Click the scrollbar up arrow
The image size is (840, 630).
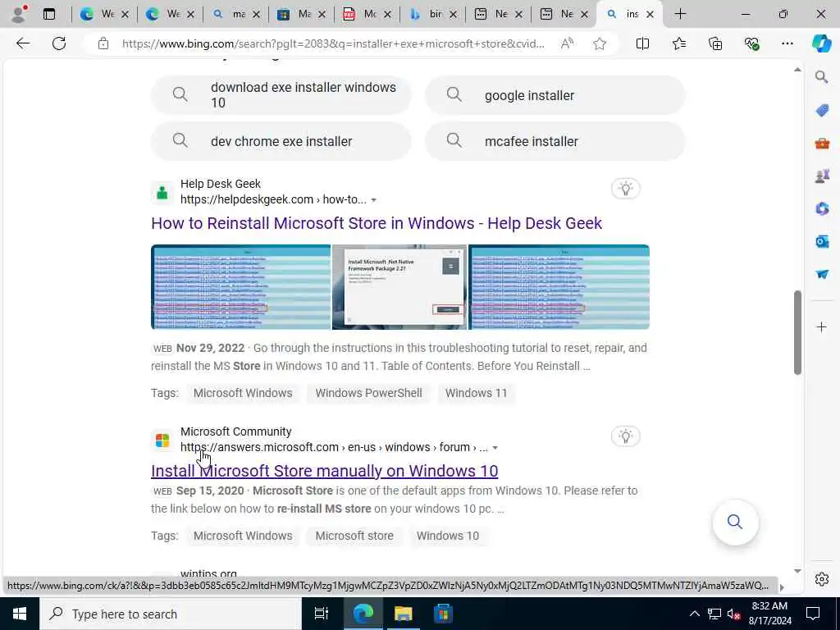(x=797, y=71)
